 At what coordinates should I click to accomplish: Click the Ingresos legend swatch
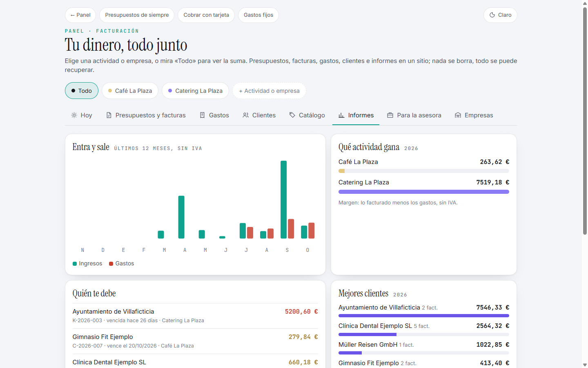75,264
